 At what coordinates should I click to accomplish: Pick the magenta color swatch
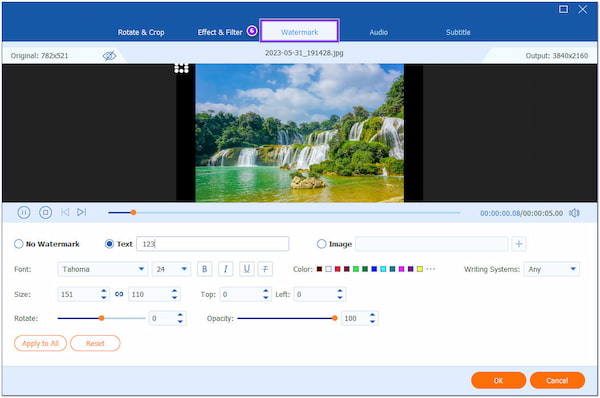pos(401,269)
